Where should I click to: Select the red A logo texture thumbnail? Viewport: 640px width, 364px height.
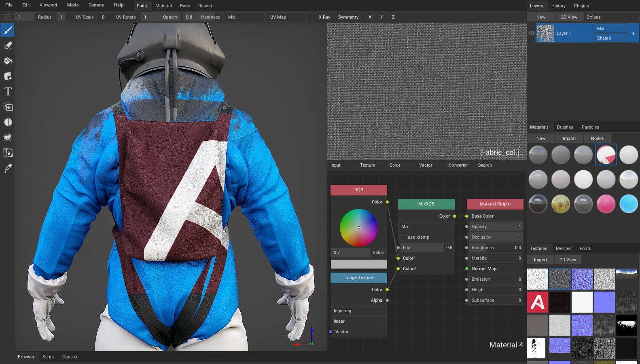[x=537, y=302]
